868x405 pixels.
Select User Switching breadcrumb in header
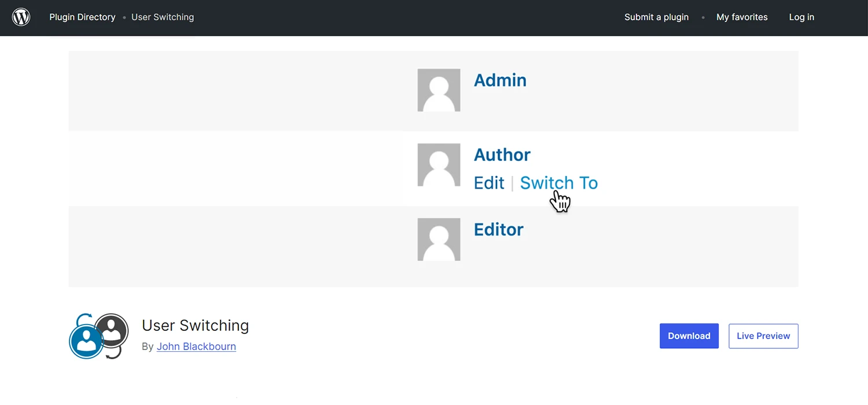coord(163,17)
